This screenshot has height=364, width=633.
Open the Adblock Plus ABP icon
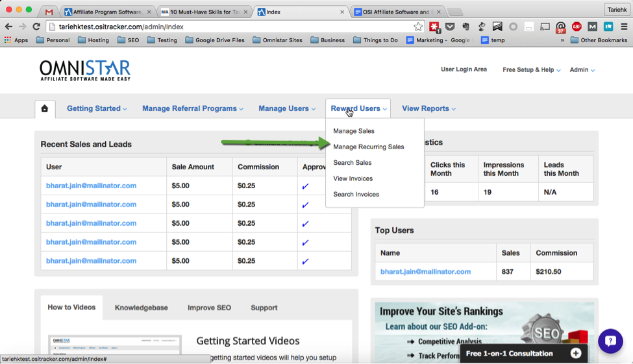[577, 27]
